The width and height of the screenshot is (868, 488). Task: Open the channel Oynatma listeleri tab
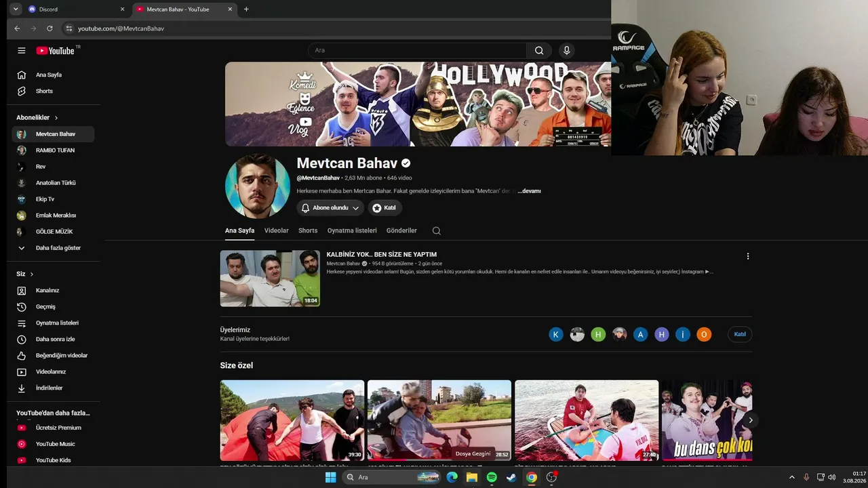pos(352,230)
